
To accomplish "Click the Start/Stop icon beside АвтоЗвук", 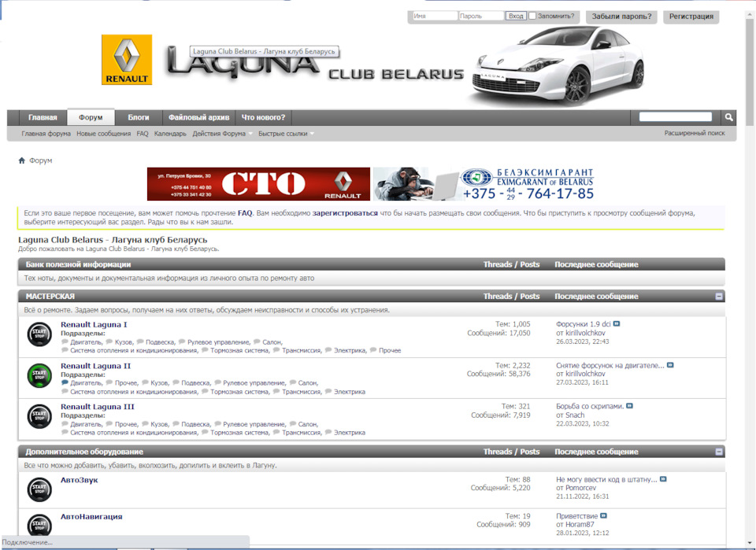I will pyautogui.click(x=39, y=489).
